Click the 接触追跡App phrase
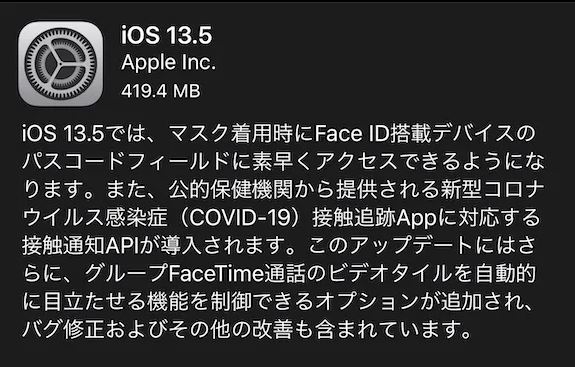This screenshot has height=367, width=575. pos(374,218)
